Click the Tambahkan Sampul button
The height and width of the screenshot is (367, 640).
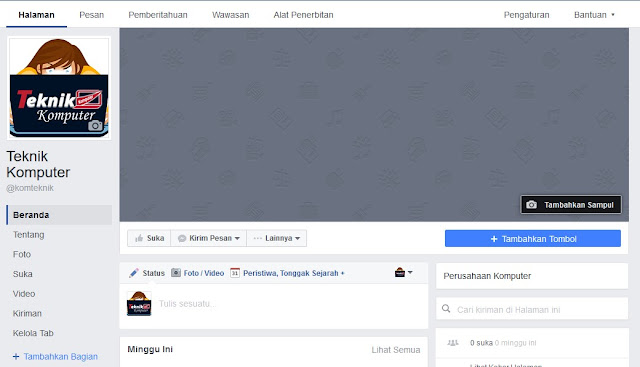click(x=571, y=205)
